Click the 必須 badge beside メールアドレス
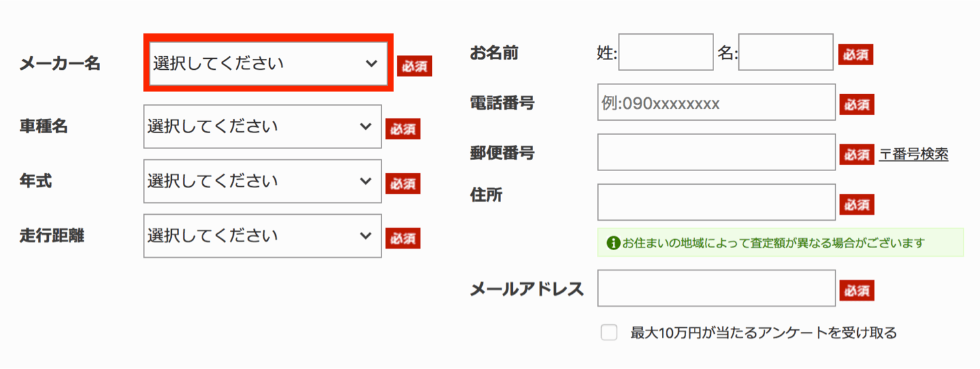 coord(857,291)
